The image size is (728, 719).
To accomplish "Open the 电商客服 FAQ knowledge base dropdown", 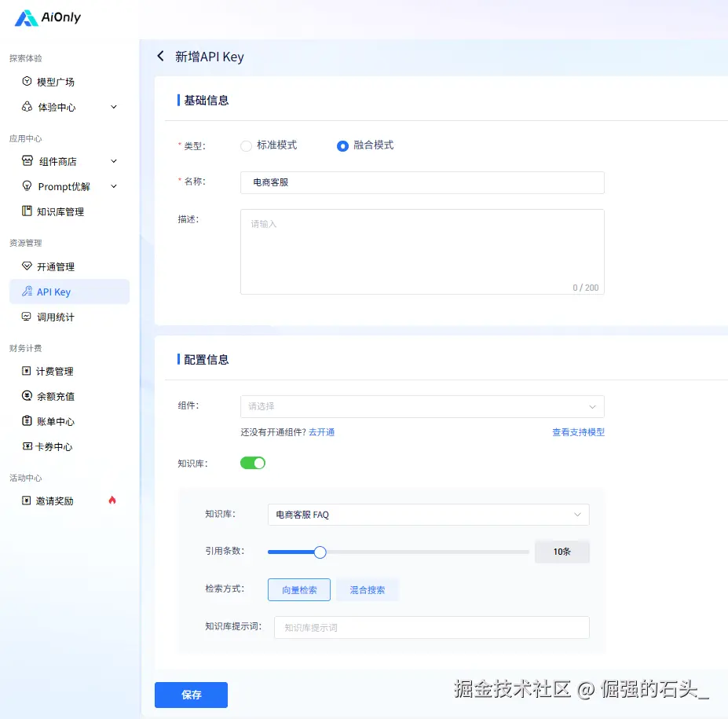I will click(x=429, y=514).
